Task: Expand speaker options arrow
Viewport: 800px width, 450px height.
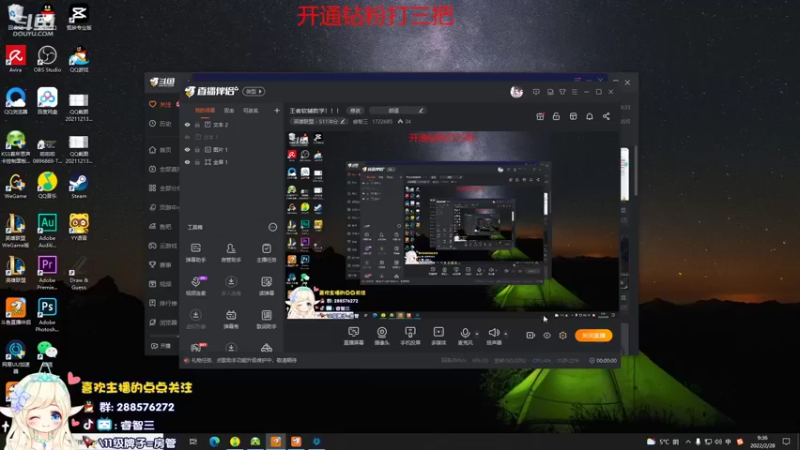Action: (x=506, y=334)
